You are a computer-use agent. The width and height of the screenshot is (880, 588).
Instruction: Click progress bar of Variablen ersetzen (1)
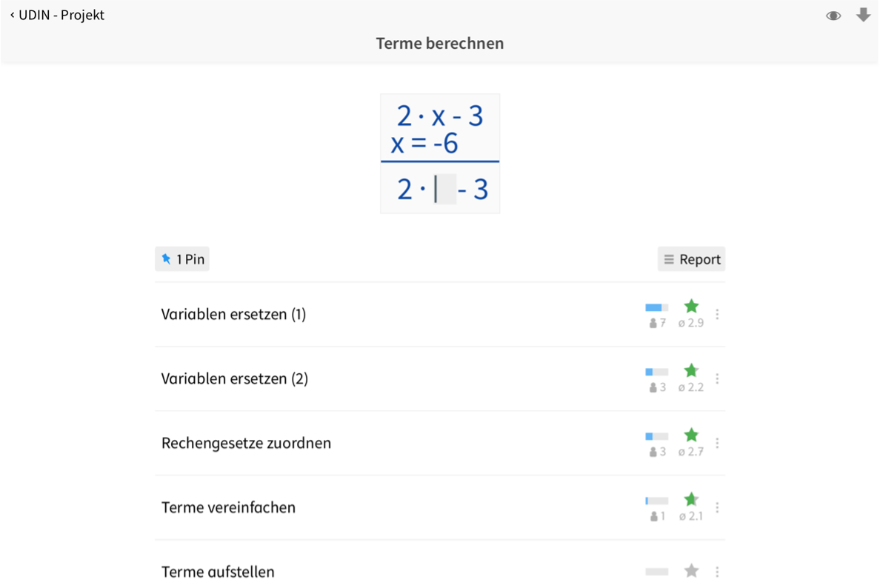[x=656, y=307]
